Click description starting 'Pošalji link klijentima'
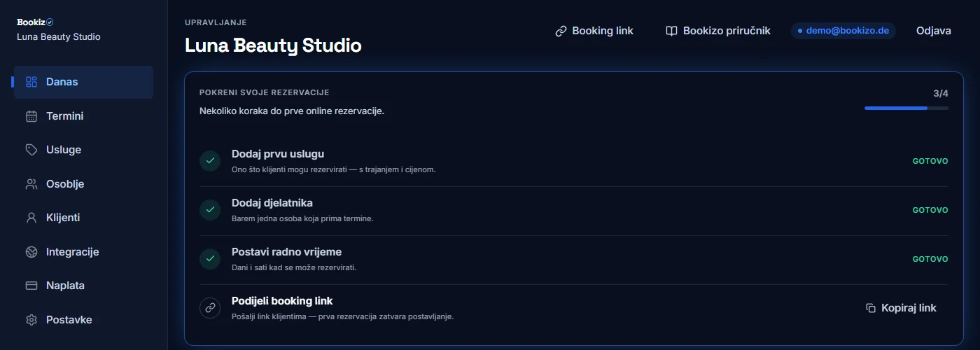Viewport: 980px width, 350px height. click(343, 316)
